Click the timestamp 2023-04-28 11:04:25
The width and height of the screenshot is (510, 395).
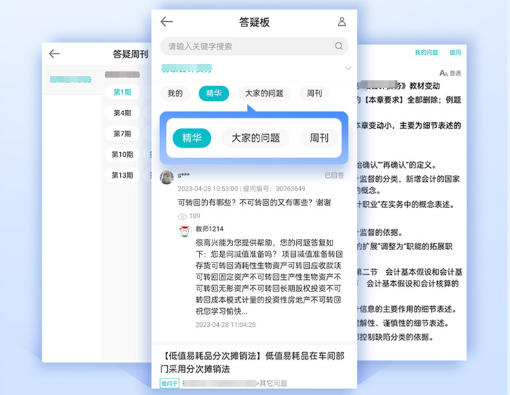pyautogui.click(x=226, y=325)
